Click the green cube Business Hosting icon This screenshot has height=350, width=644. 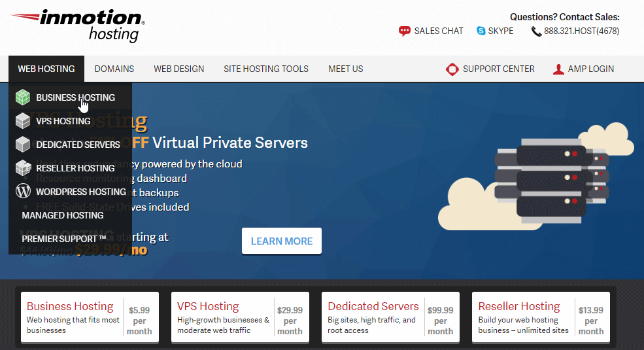pyautogui.click(x=23, y=97)
